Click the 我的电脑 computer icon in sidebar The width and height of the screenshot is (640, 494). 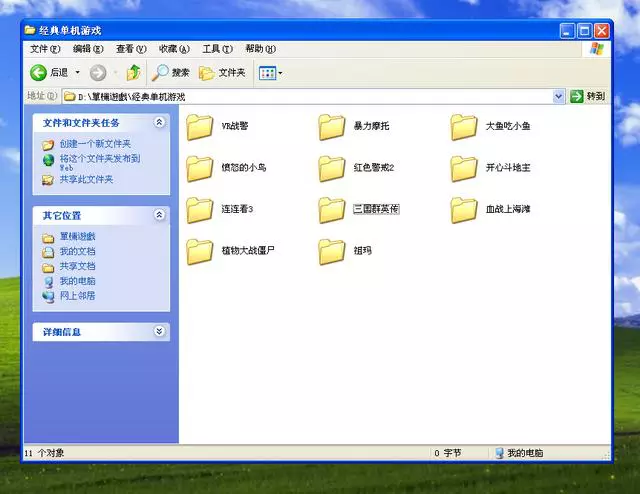pos(48,282)
